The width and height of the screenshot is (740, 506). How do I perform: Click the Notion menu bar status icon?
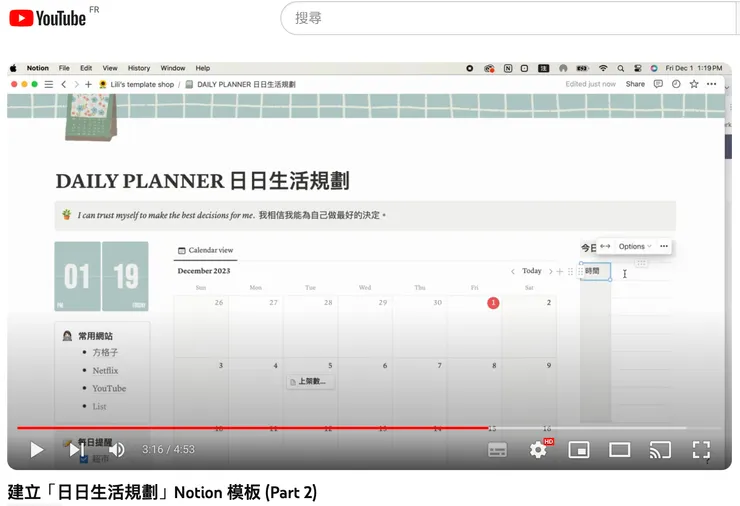(508, 68)
